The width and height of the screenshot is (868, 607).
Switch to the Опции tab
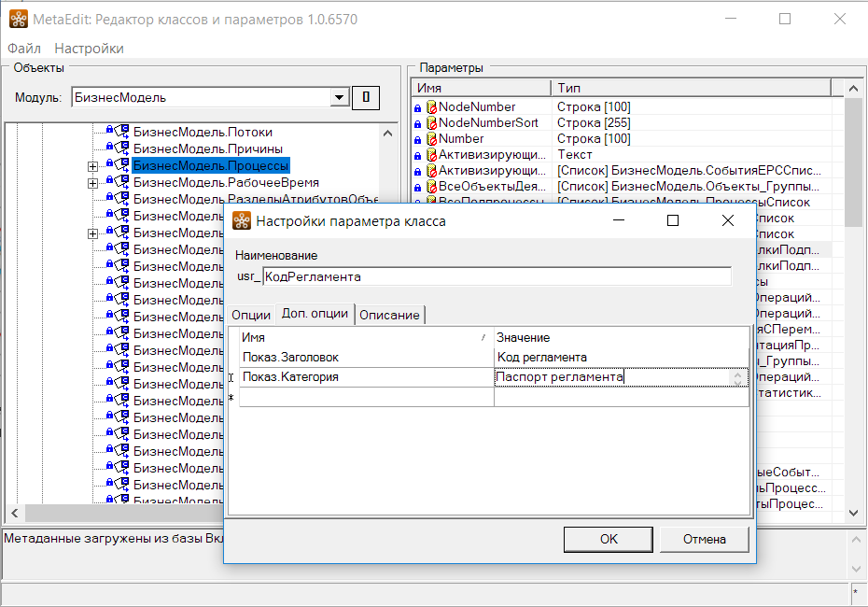[250, 315]
